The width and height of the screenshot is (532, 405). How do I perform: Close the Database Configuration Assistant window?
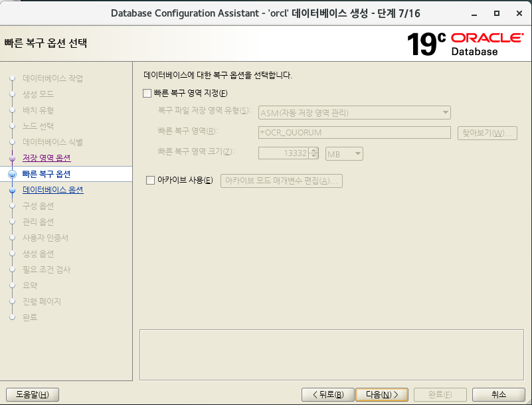(519, 13)
